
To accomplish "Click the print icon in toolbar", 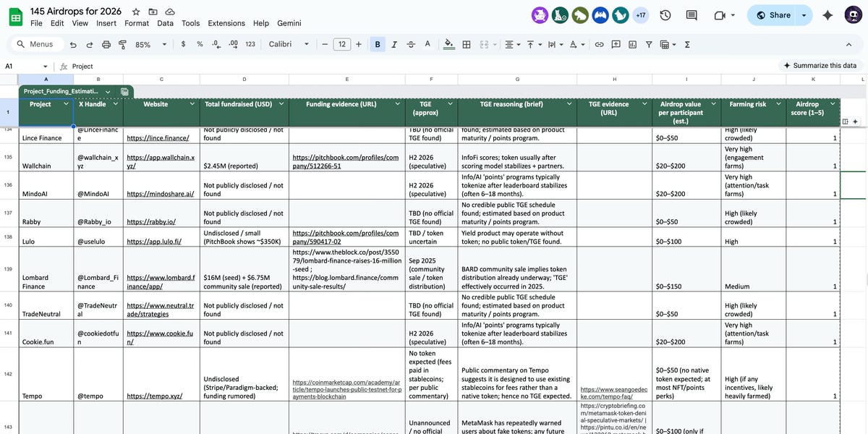I will 106,44.
